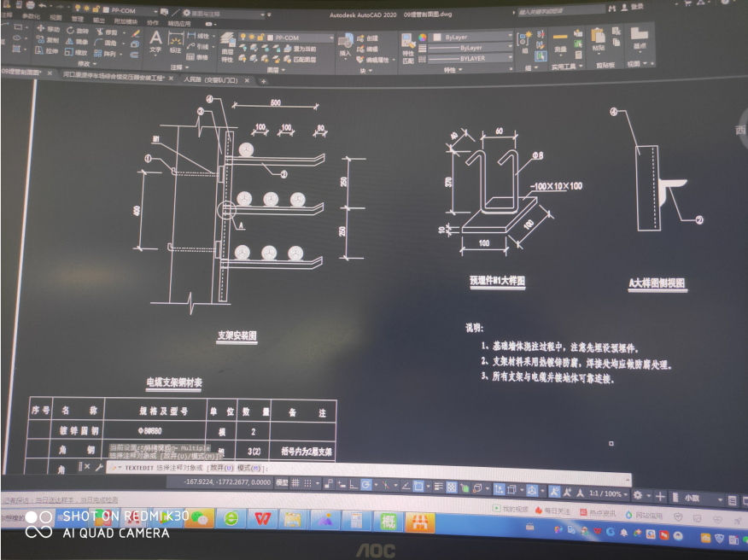Viewport: 748px width, 560px height.
Task: Toggle the grid display in status bar
Action: click(x=295, y=483)
